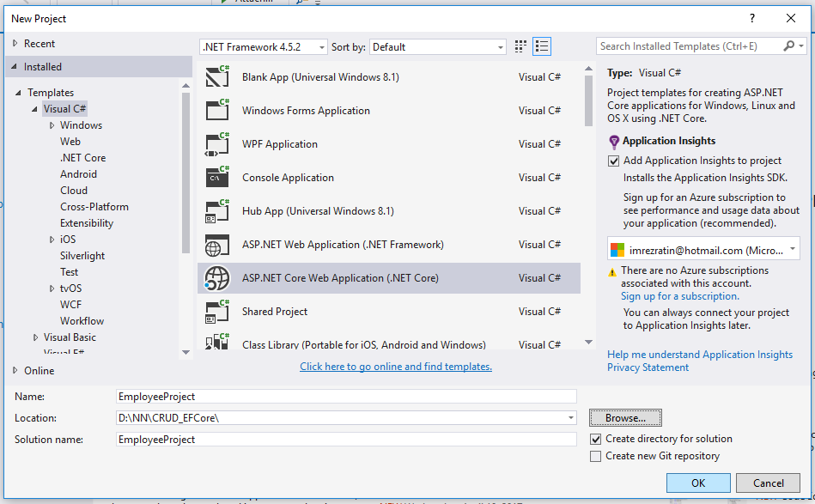This screenshot has height=504, width=815.
Task: Click the Hub App (Universal Windows 8.1) icon
Action: tap(217, 211)
